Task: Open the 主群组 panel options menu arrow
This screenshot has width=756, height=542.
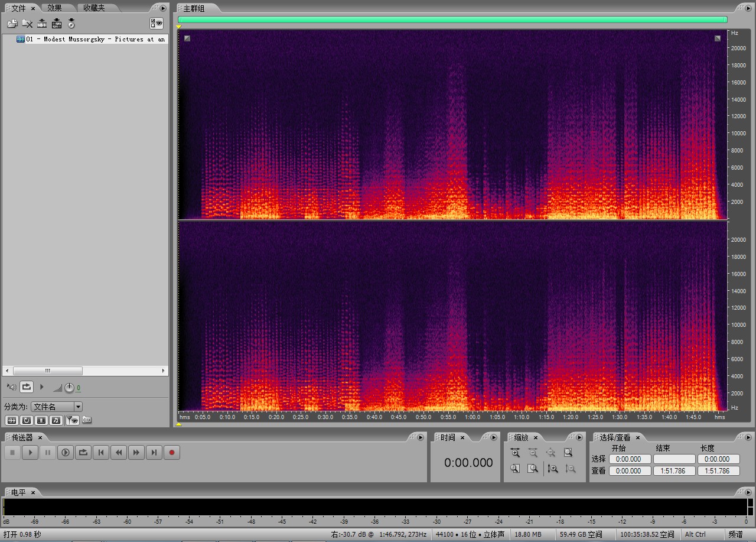Action: pos(747,8)
